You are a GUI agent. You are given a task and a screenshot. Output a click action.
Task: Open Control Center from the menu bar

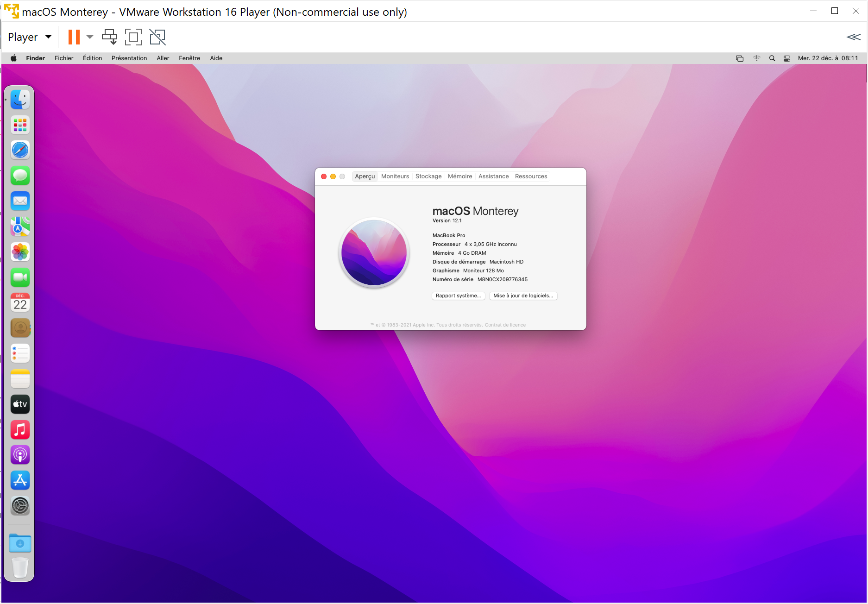tap(786, 58)
